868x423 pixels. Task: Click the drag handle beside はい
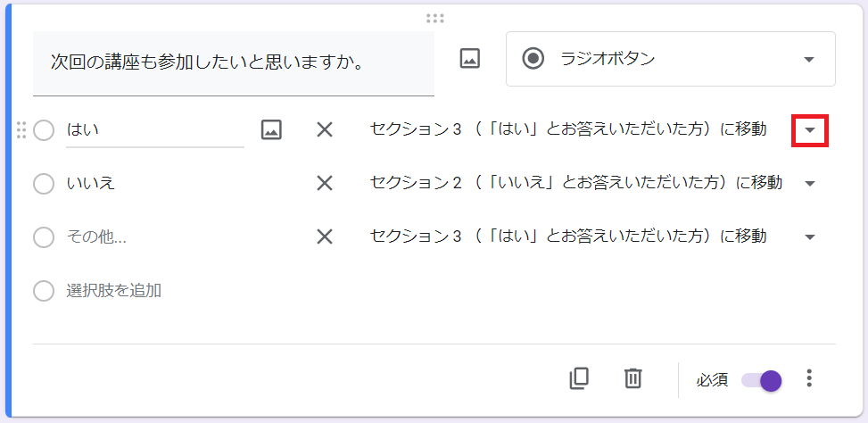21,130
